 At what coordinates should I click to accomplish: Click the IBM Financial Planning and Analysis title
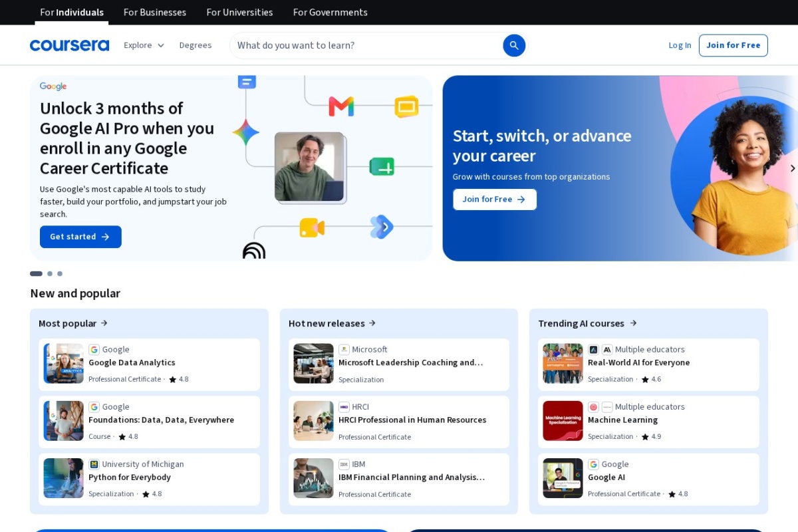pyautogui.click(x=412, y=477)
